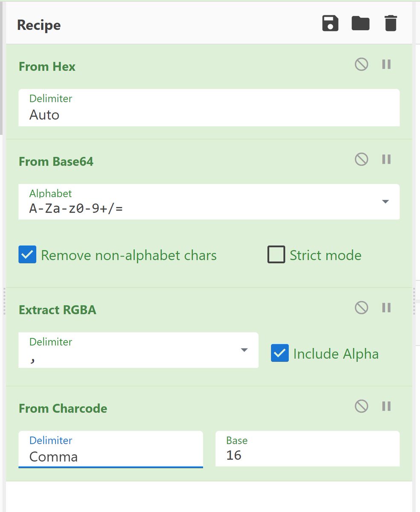The height and width of the screenshot is (512, 420).
Task: Set breakpoint on From Base64 operation
Action: pos(386,160)
